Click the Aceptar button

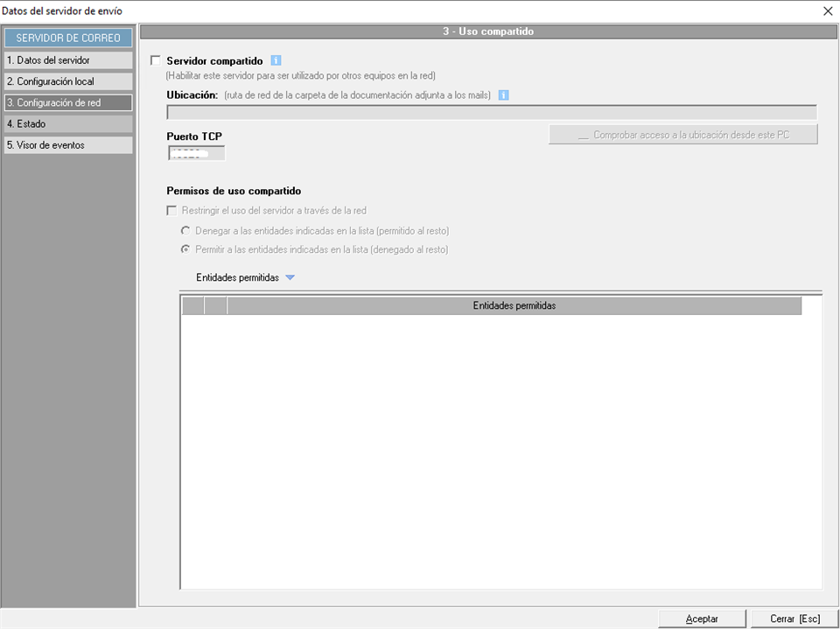pyautogui.click(x=702, y=619)
